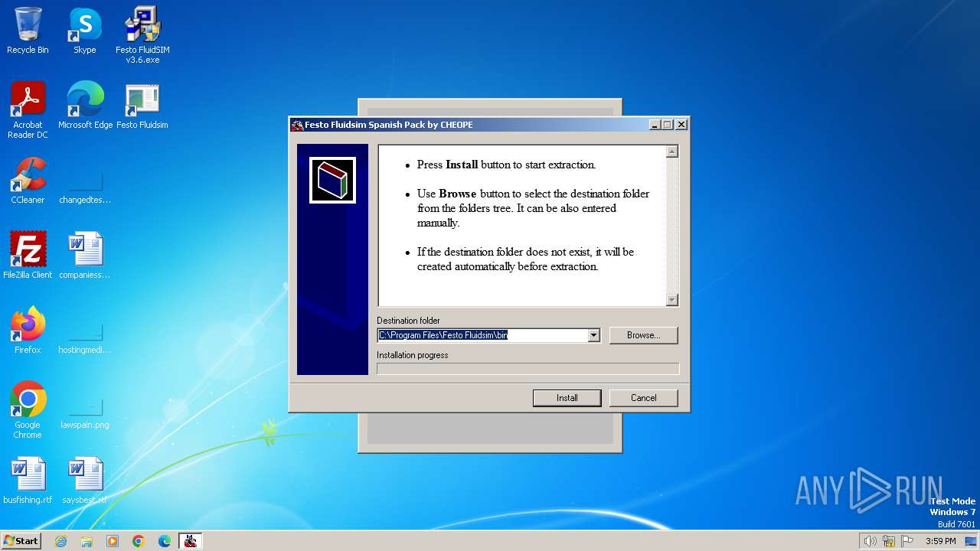Select the companiess... Word document
Viewport: 980px width, 551px height.
click(x=85, y=256)
